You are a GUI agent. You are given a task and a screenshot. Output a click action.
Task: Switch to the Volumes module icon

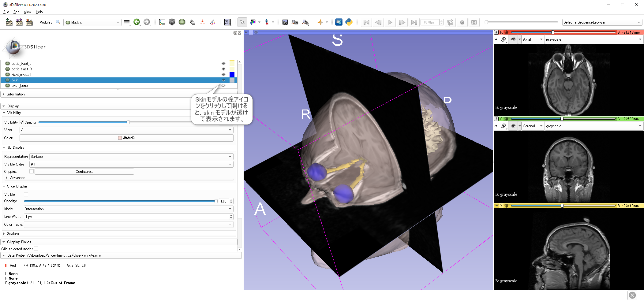pyautogui.click(x=172, y=22)
